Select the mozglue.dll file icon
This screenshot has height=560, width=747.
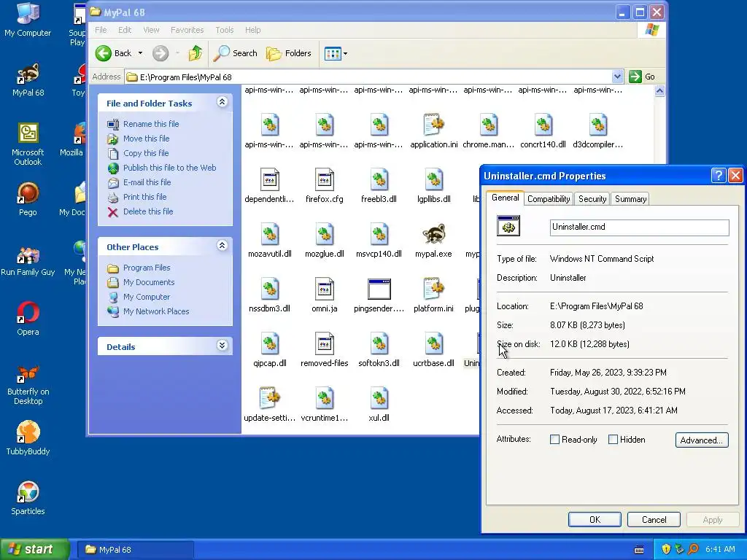[x=325, y=234]
